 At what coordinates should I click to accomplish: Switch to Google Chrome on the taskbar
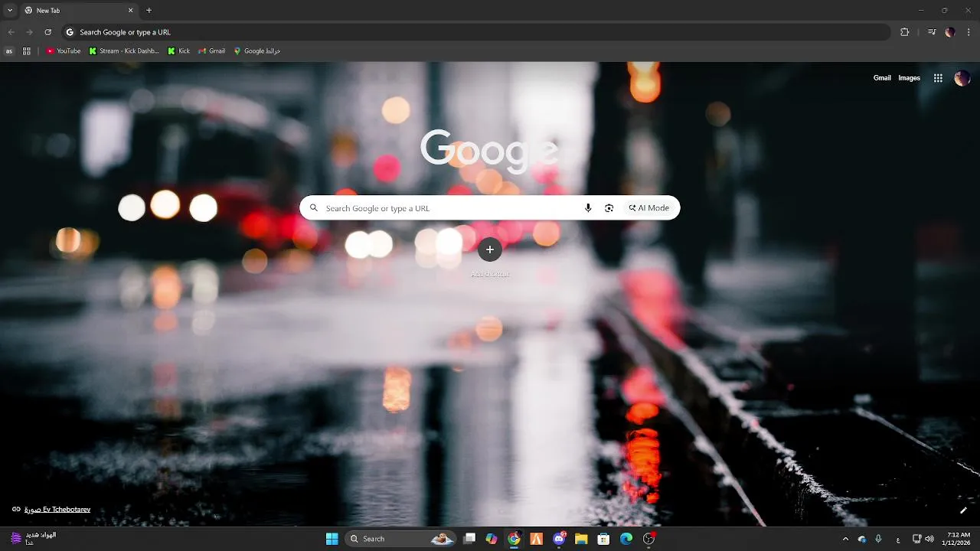pos(514,539)
